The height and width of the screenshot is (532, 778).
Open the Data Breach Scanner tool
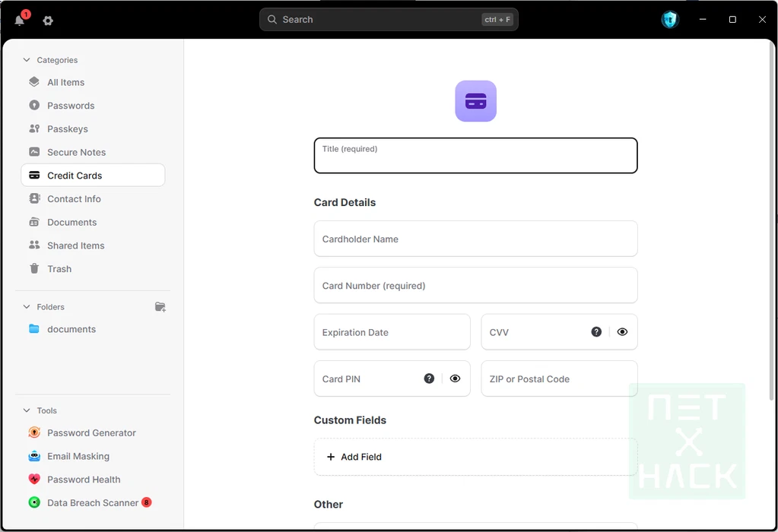92,503
